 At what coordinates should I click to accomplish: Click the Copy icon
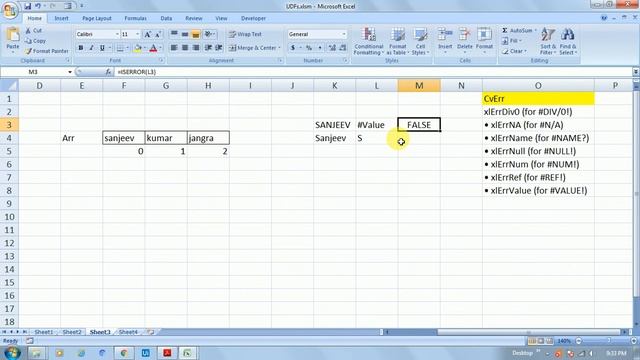click(x=28, y=41)
